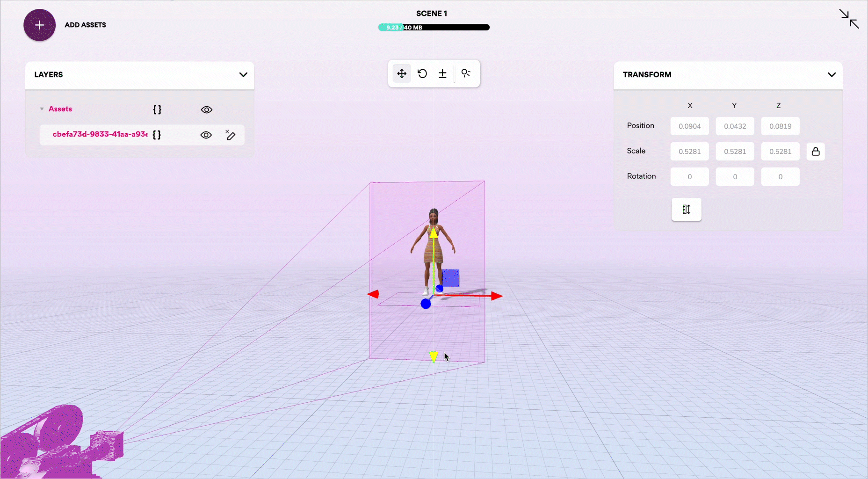Select the cbefa73d-9833-41aa layer item
The height and width of the screenshot is (479, 868).
100,134
